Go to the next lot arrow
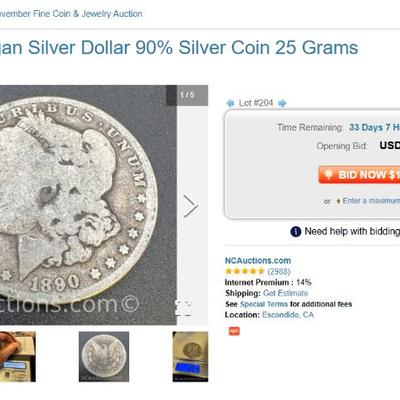This screenshot has height=400, width=400. pyautogui.click(x=282, y=103)
